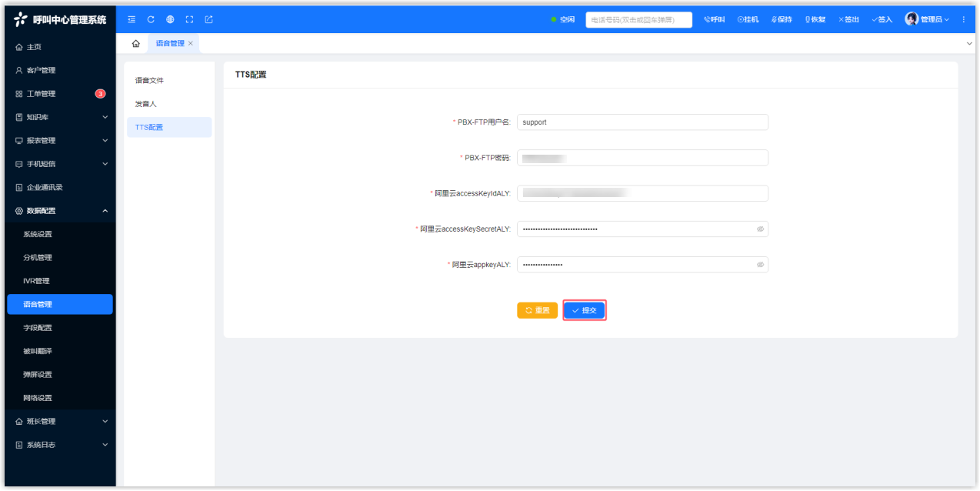
Task: Collapse the sidebar with the menu fold icon
Action: tap(132, 19)
